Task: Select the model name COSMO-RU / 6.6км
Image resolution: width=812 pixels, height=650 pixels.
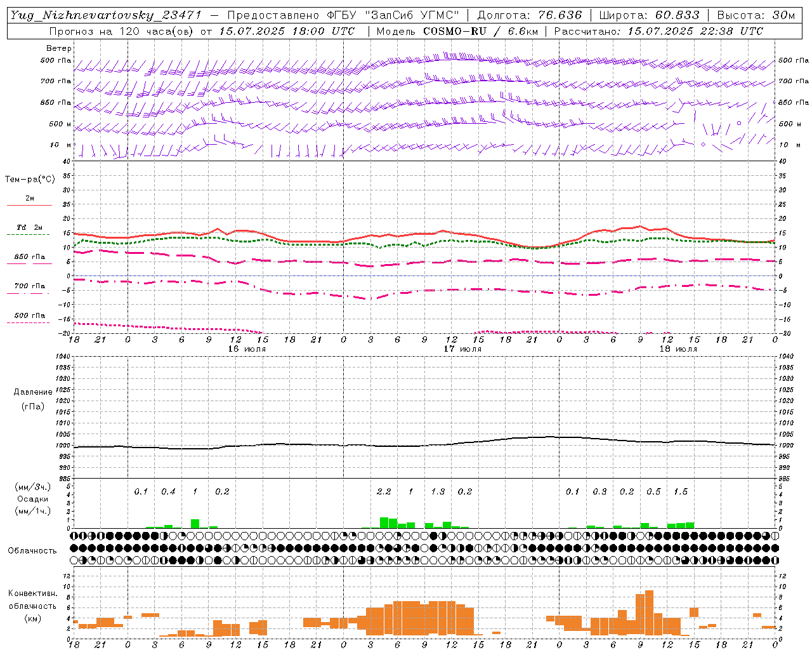Action: 480,31
